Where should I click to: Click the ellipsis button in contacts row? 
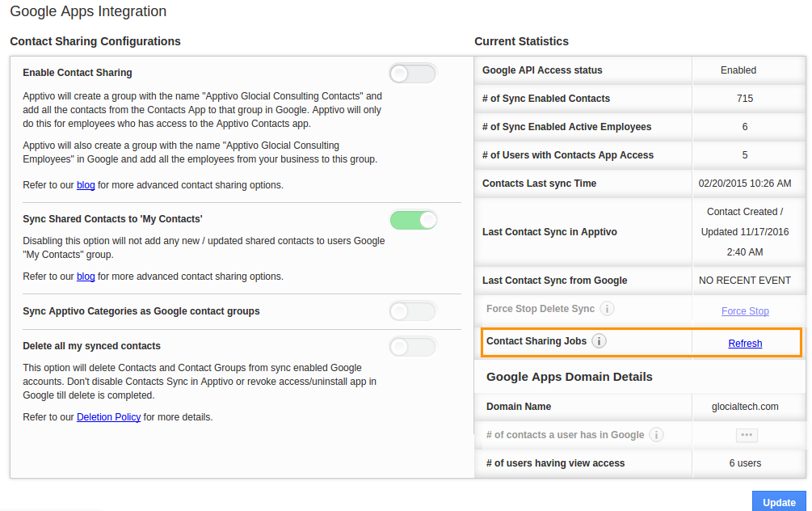(x=747, y=435)
